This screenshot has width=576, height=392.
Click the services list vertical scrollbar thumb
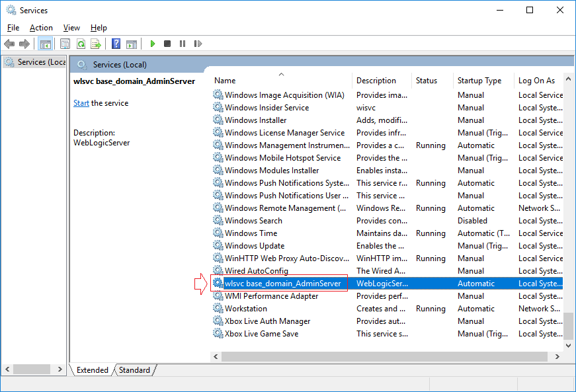(x=568, y=326)
